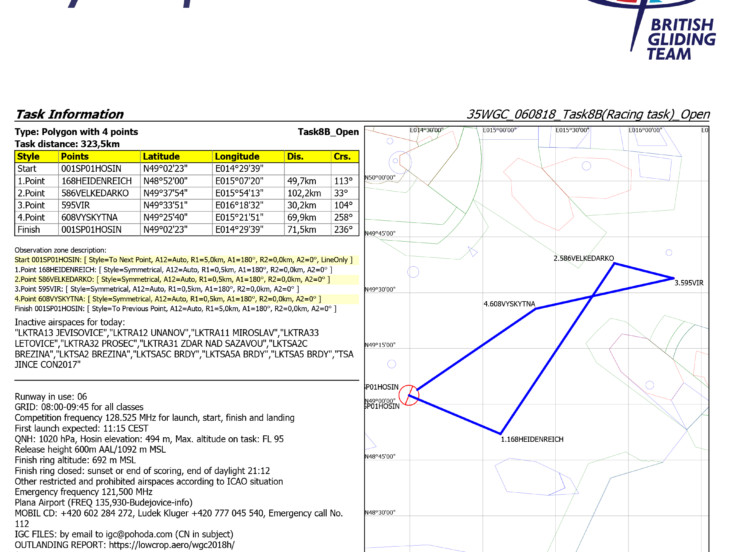
Task: Click the 586VELKEDARKO table cell
Action: click(97, 192)
